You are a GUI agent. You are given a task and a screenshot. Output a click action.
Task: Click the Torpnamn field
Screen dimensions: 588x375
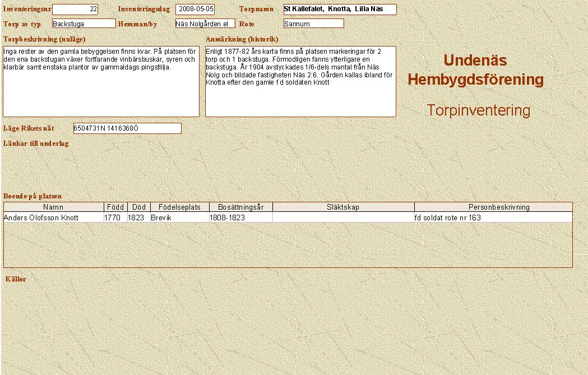pos(340,10)
